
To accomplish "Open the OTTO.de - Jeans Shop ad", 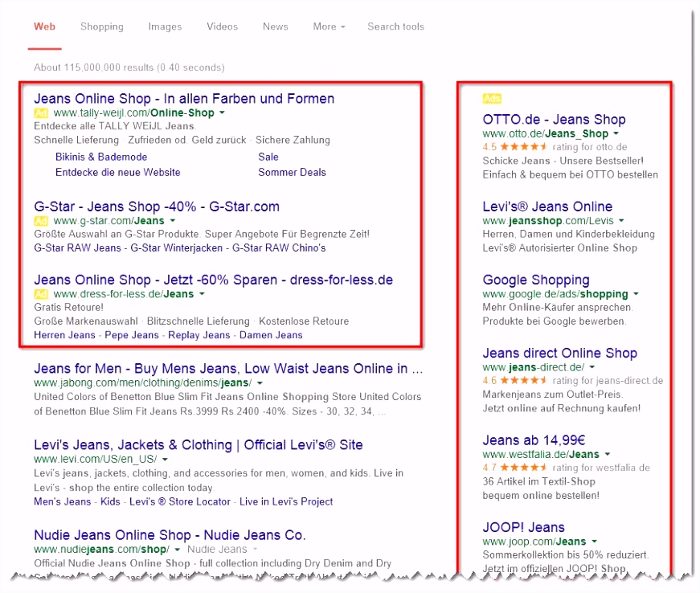I will 554,120.
